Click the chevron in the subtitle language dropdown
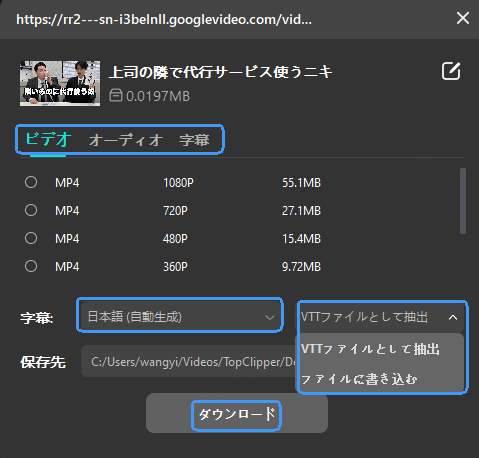The height and width of the screenshot is (458, 479). pos(270,317)
